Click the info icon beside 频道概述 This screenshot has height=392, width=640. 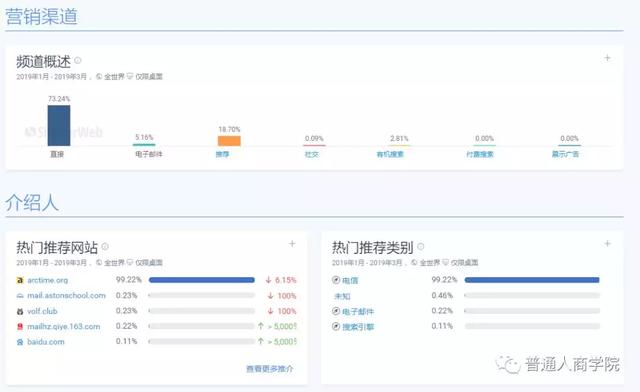click(x=78, y=60)
